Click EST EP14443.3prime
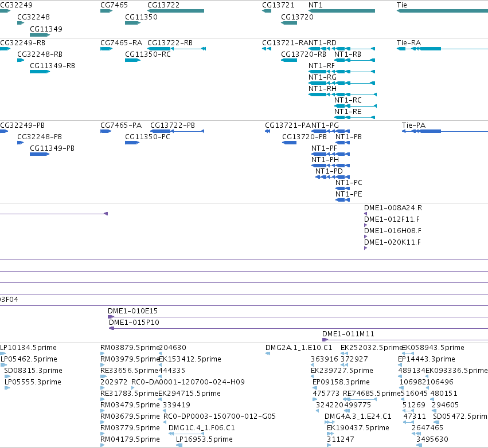 427,359
